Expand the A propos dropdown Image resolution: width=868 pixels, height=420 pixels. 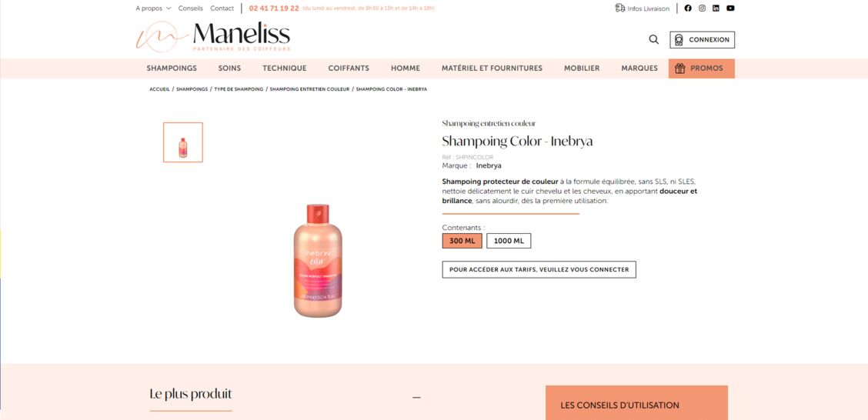(153, 8)
